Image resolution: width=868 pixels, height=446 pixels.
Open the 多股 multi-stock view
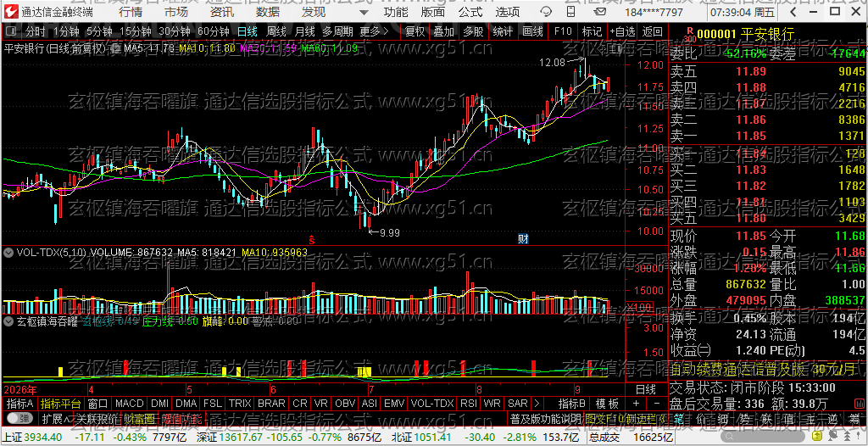click(473, 31)
